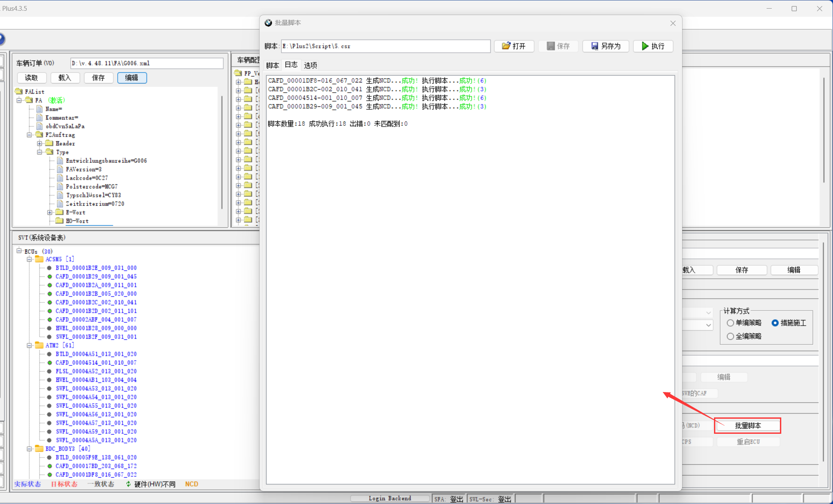This screenshot has width=833, height=504.
Task: Click the bullet icon of HWEL_00004AB1_103_004_004
Action: [50, 380]
